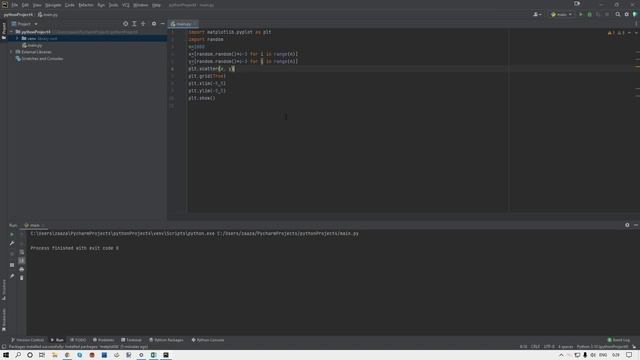This screenshot has width=640, height=360.
Task: Collapse the pythonProject4 root folder
Action: coord(12,31)
